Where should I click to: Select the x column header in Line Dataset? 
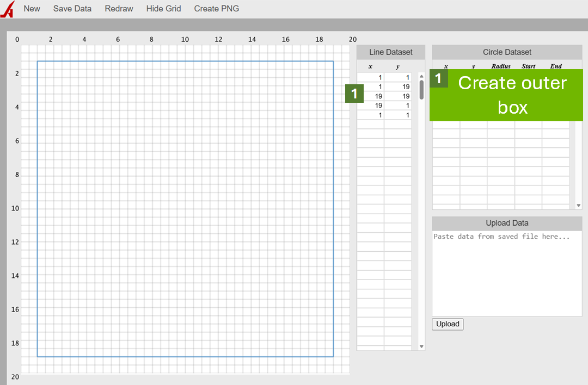(x=370, y=66)
